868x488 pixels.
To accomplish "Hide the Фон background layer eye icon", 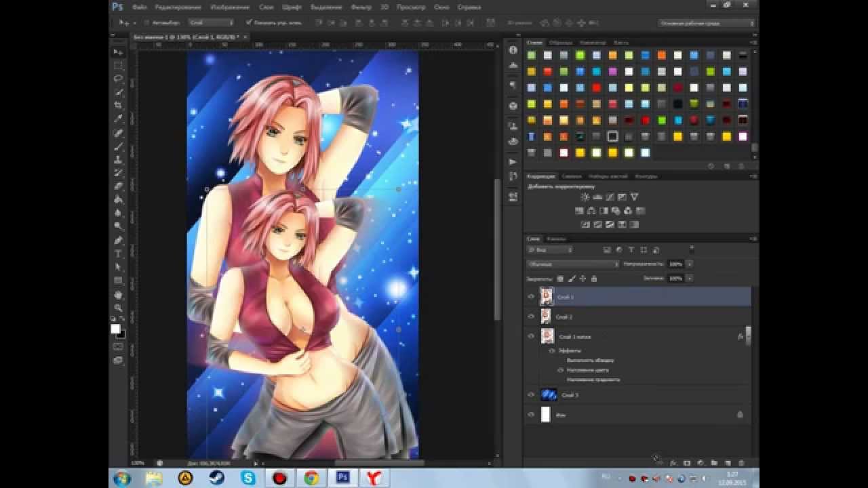I will [531, 414].
